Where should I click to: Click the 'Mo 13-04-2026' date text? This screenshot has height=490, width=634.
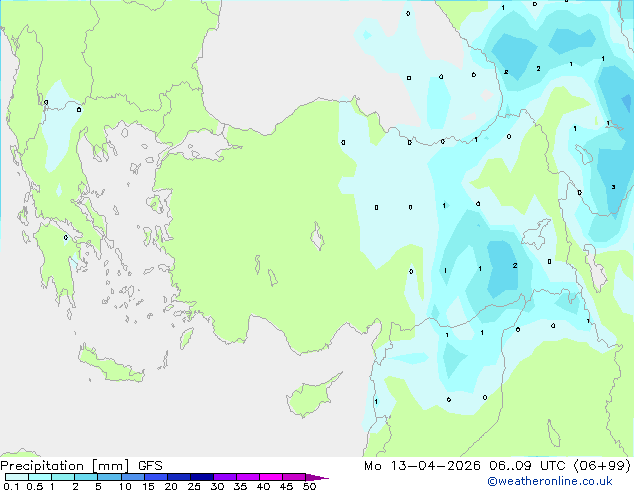point(422,466)
